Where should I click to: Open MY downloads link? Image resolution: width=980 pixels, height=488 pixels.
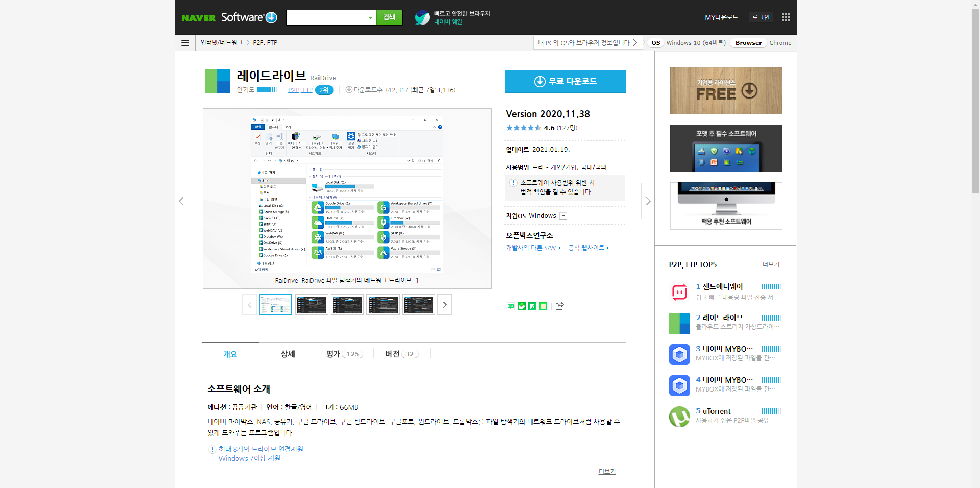point(721,17)
